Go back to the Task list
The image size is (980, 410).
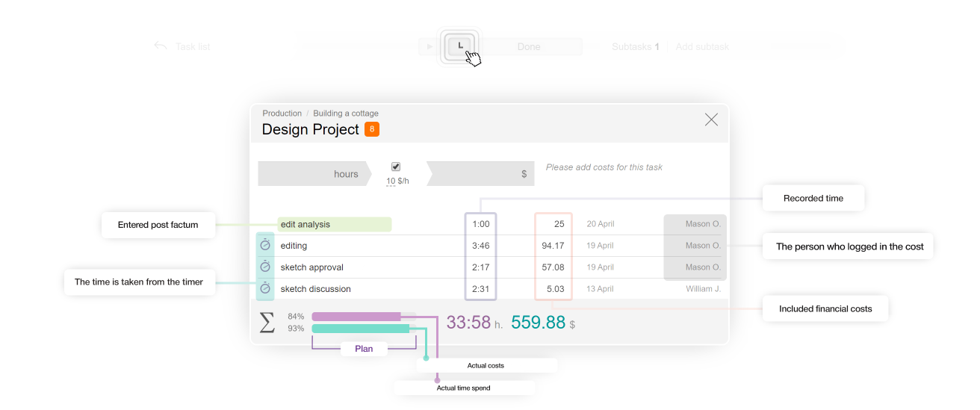pos(193,46)
